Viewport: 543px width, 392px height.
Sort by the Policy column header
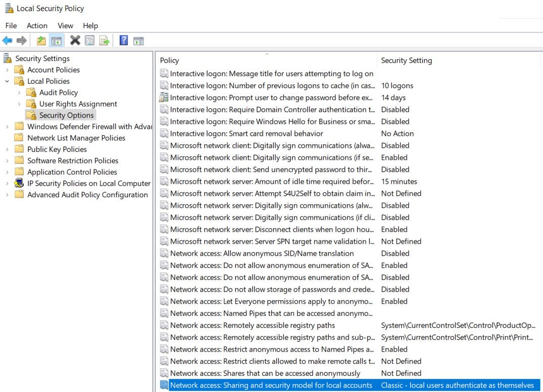(170, 61)
